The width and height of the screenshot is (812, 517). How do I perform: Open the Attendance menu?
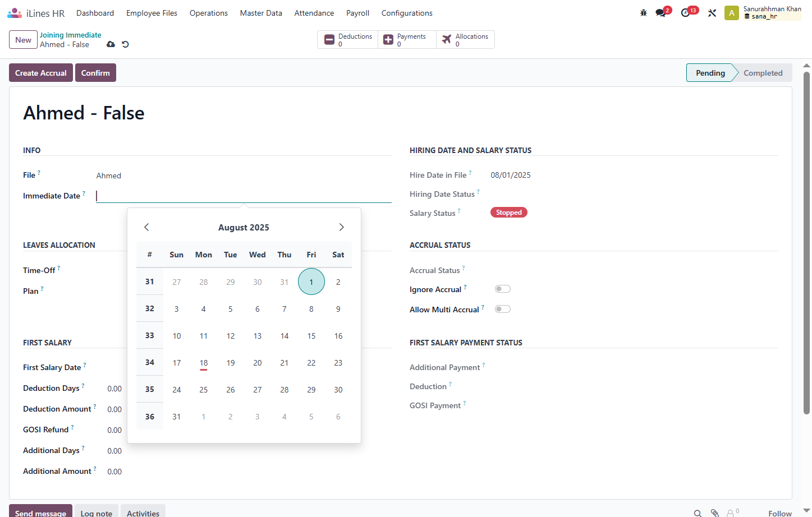tap(314, 13)
